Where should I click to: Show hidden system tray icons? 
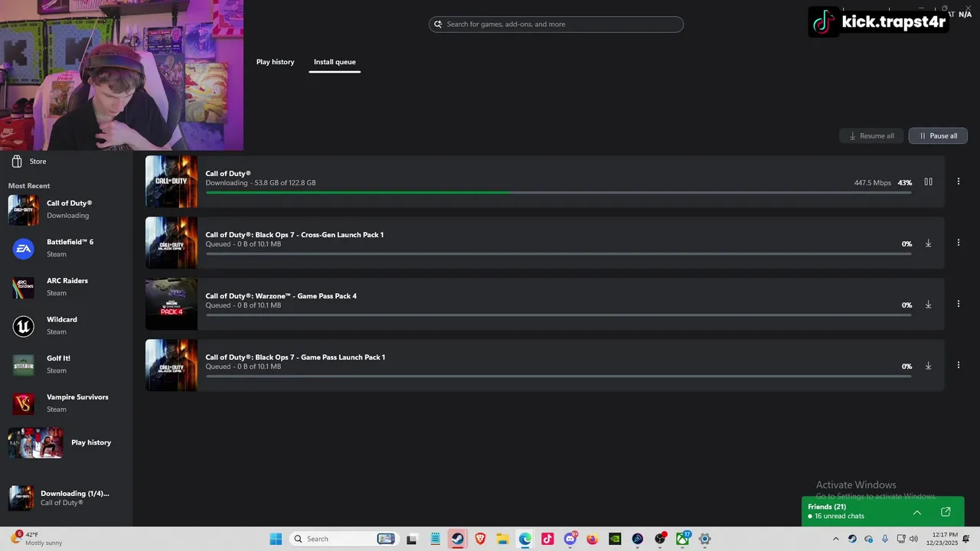[835, 539]
